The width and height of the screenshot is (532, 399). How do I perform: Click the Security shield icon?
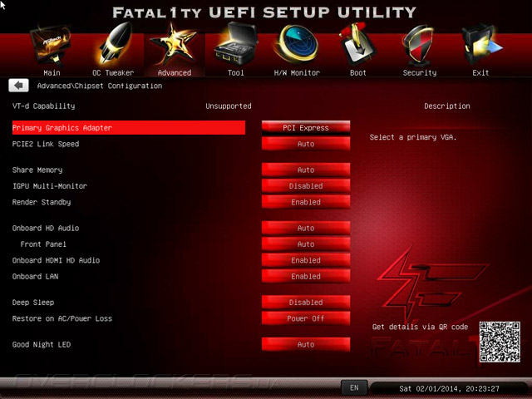[x=419, y=44]
